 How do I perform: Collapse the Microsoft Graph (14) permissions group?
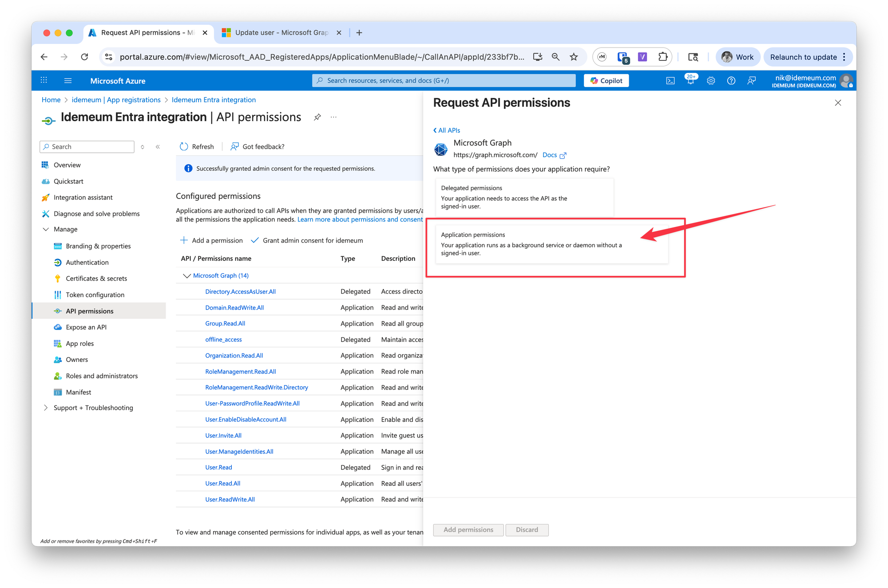[187, 276]
